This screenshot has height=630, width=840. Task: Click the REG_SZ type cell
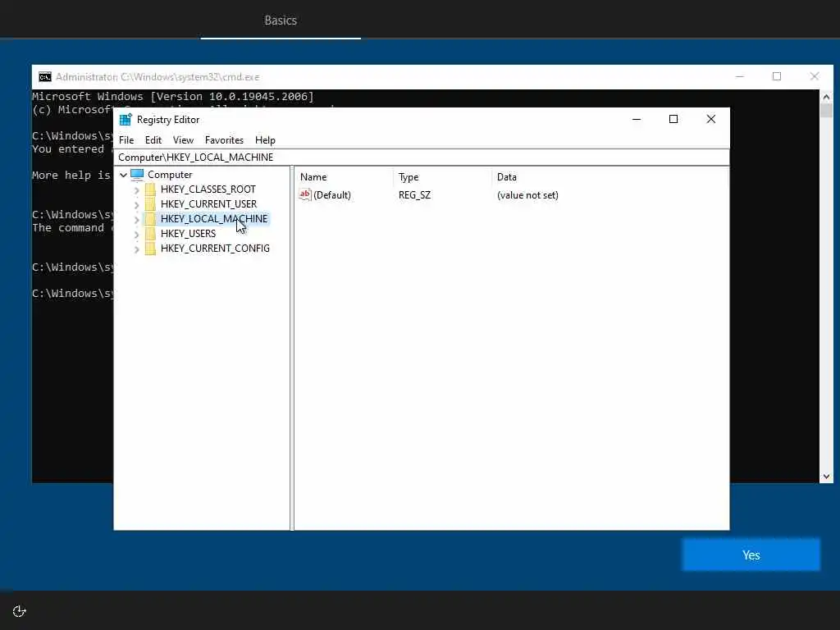click(x=414, y=195)
